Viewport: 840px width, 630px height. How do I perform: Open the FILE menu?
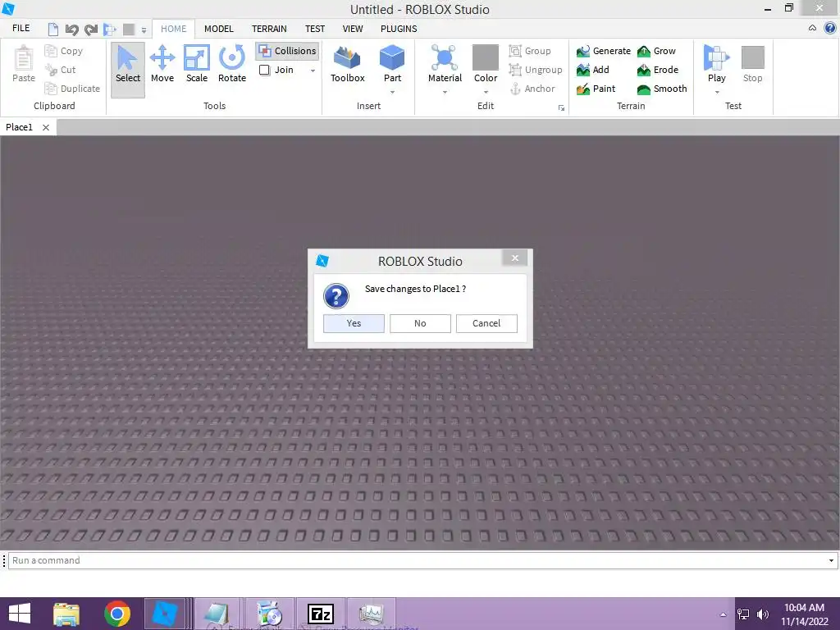(x=21, y=29)
